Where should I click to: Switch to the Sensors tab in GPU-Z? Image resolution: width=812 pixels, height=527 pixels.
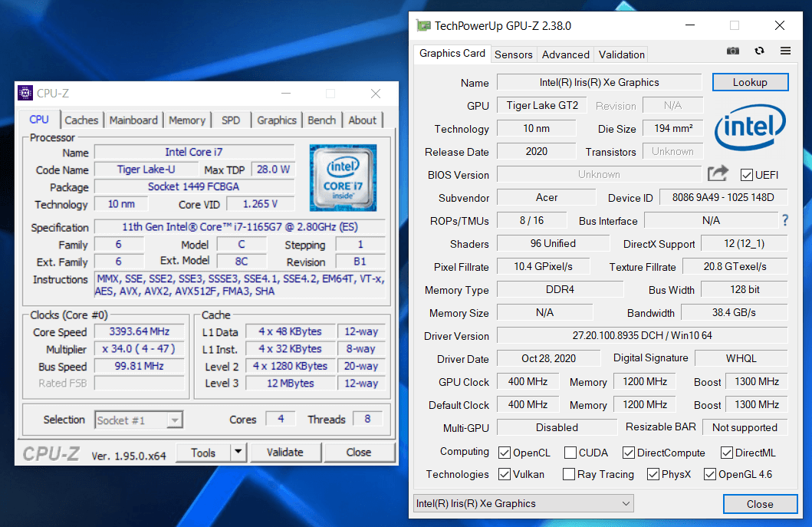click(x=513, y=54)
